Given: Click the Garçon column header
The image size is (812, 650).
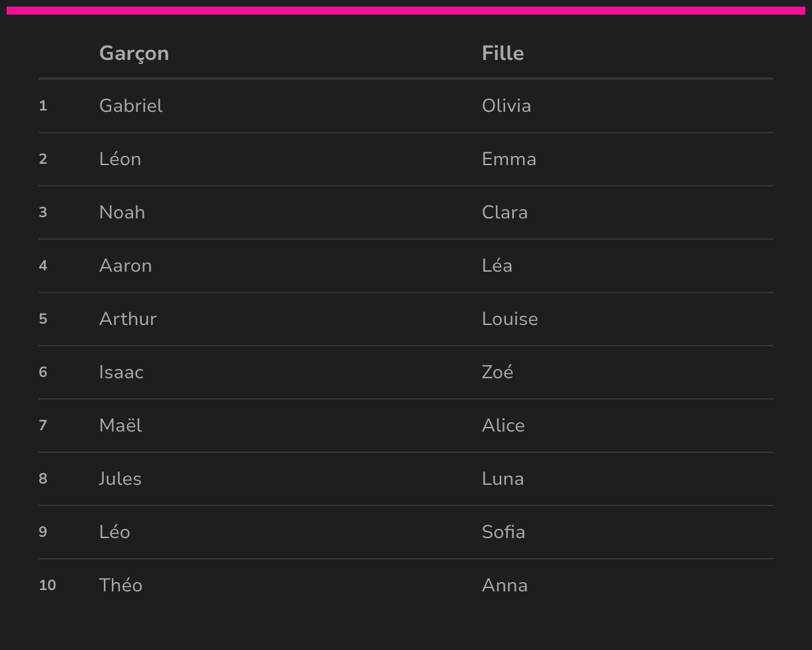Looking at the screenshot, I should coord(134,53).
